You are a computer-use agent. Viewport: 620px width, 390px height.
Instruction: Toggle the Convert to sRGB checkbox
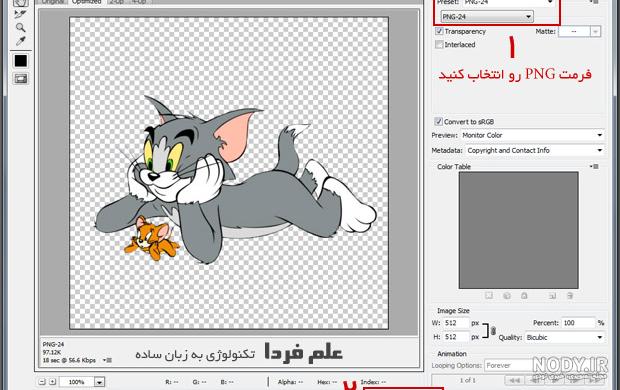coord(438,121)
